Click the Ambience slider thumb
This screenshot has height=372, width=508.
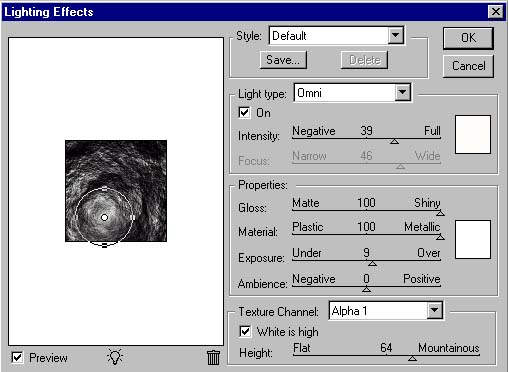pos(366,289)
